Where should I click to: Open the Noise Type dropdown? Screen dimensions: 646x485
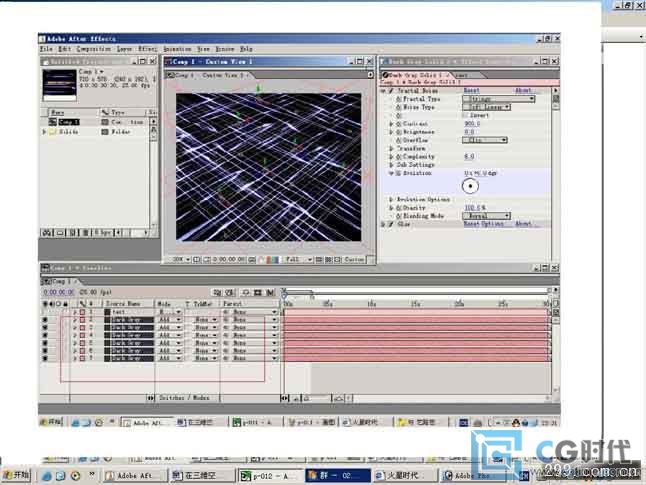pos(487,107)
